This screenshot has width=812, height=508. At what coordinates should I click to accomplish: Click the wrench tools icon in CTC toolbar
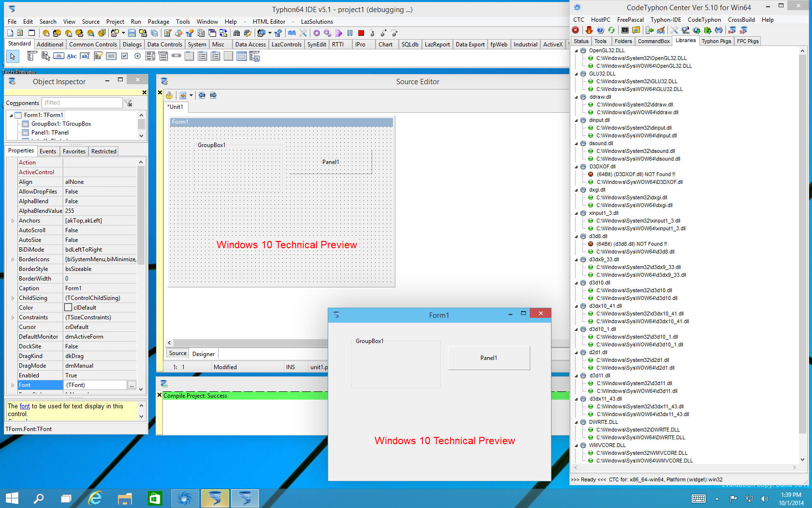(674, 30)
